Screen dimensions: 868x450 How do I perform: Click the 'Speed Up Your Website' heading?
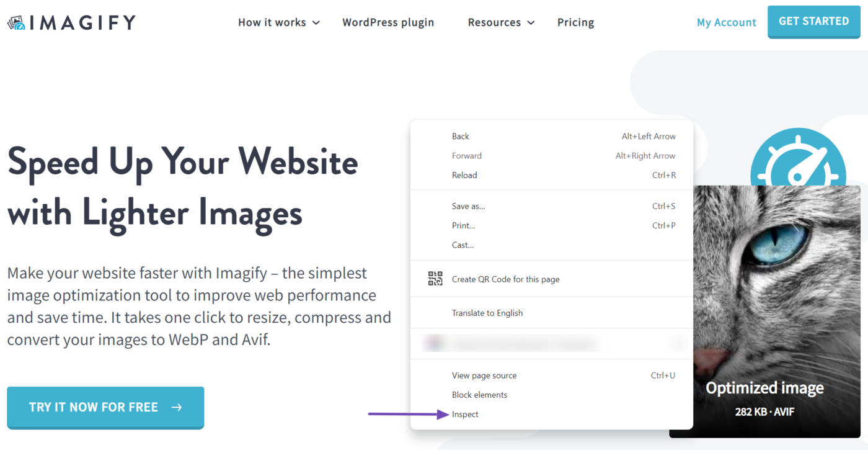pyautogui.click(x=183, y=187)
